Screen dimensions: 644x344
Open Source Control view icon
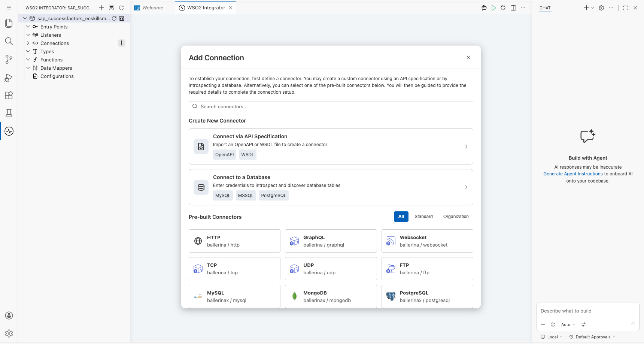click(x=9, y=59)
